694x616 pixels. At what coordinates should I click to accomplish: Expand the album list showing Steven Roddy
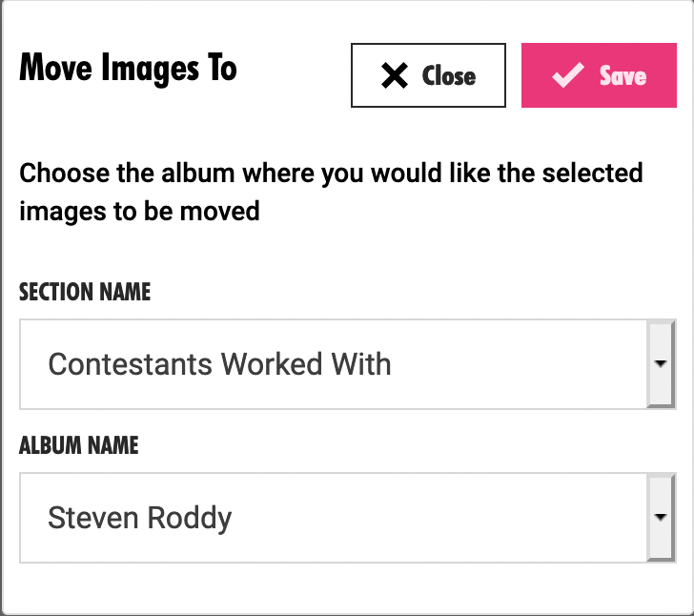click(x=661, y=518)
